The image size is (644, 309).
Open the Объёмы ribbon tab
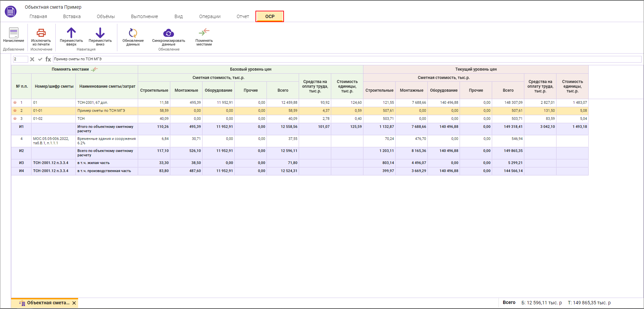coord(106,16)
